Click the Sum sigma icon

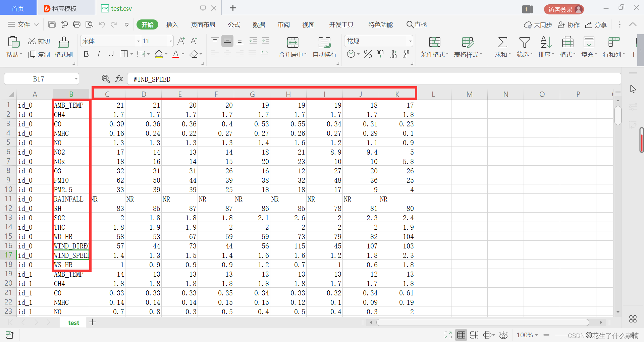[502, 43]
